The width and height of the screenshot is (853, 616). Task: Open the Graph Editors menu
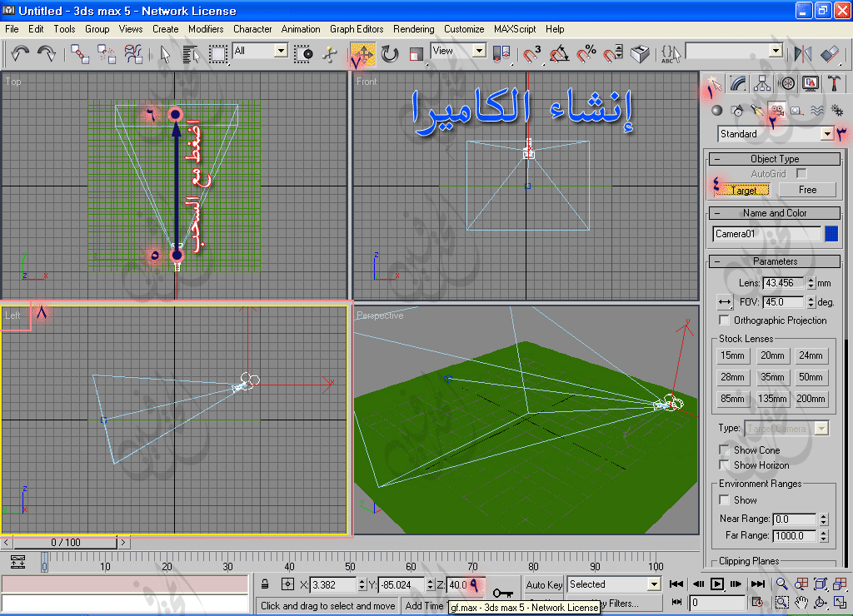click(x=357, y=29)
